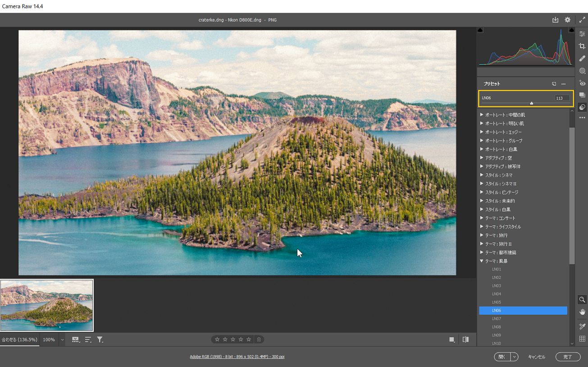Viewport: 588px width, 367px height.
Task: Click the histogram graph
Action: point(526,47)
